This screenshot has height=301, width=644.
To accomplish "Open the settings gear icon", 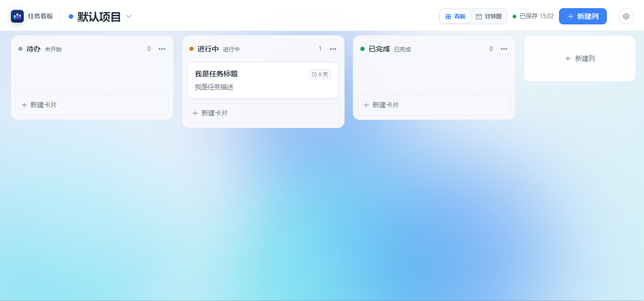I will tap(626, 16).
